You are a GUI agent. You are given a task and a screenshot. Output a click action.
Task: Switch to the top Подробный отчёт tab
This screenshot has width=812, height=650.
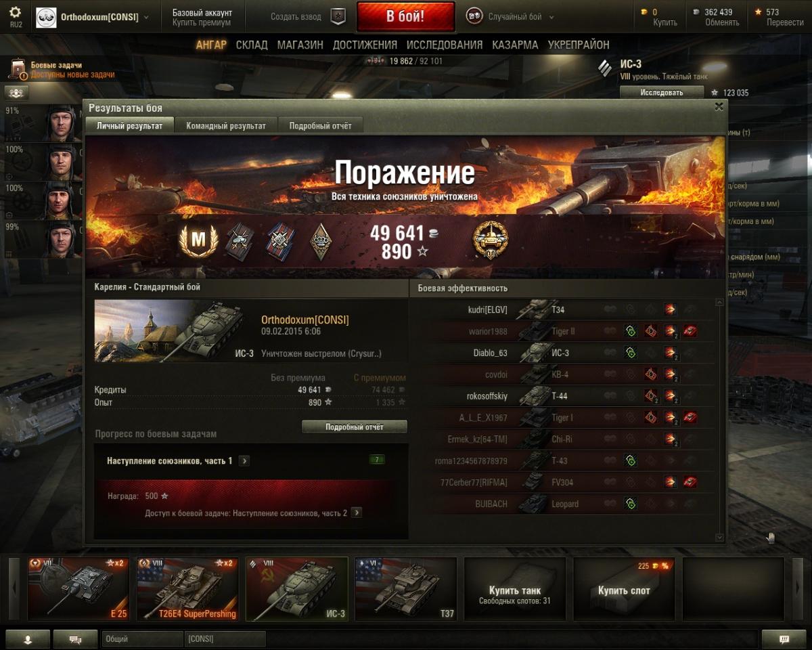click(x=320, y=125)
